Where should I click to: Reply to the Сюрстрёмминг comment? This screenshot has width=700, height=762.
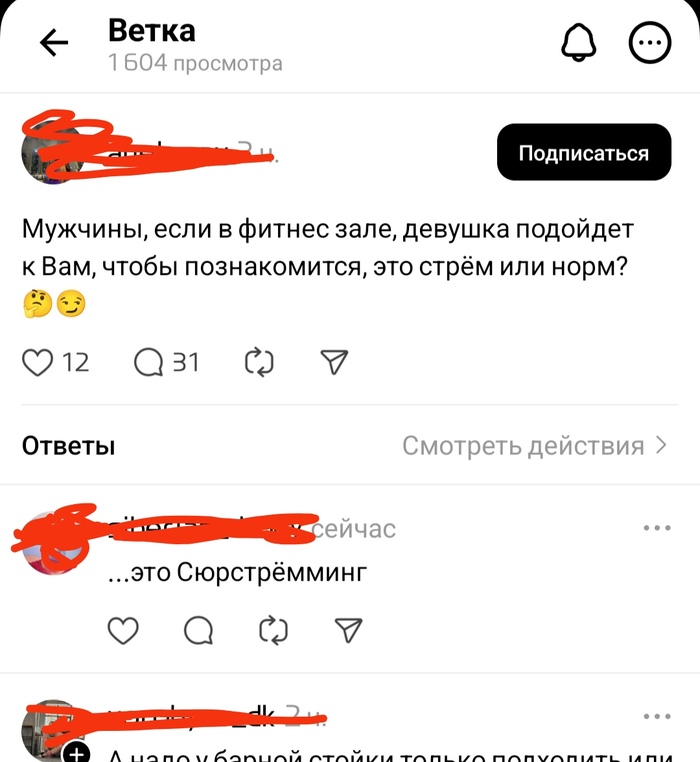[198, 630]
